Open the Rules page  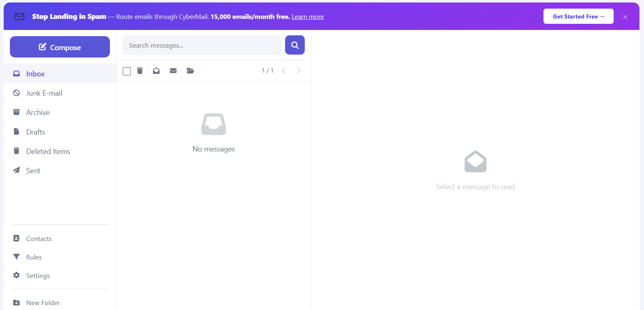pyautogui.click(x=60, y=257)
